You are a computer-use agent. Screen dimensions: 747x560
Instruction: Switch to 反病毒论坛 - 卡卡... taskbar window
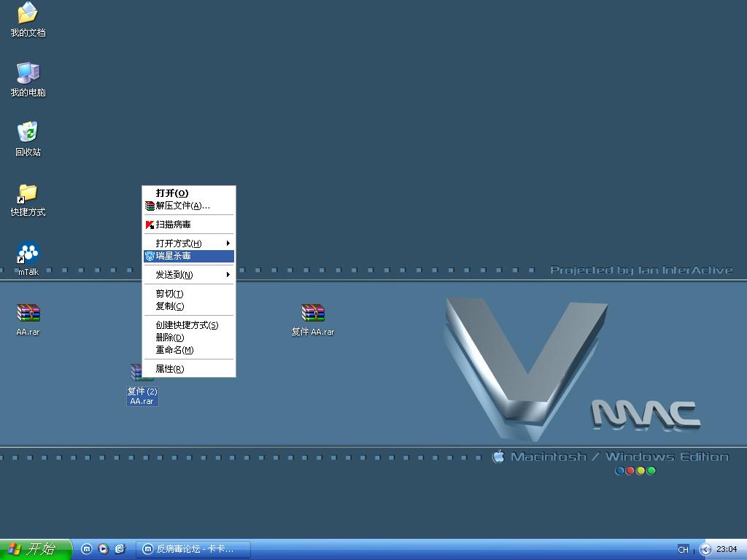193,549
